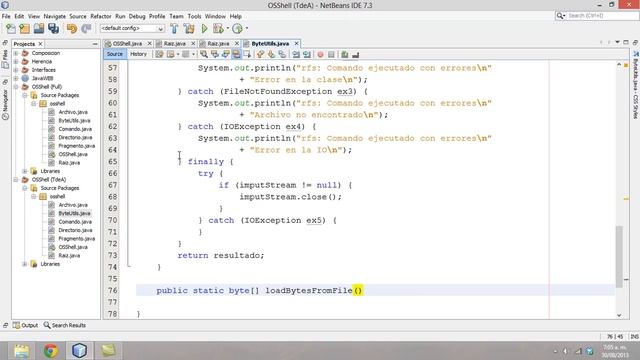Expand the Interfaces project node
This screenshot has width=640, height=360.
point(16,70)
